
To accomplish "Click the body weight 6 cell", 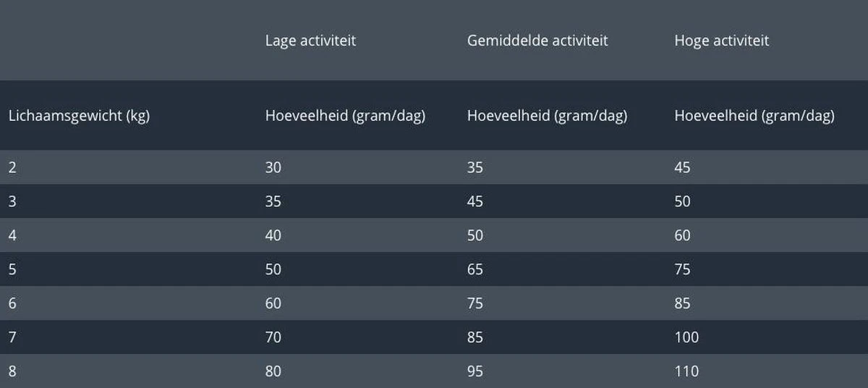I will [12, 303].
